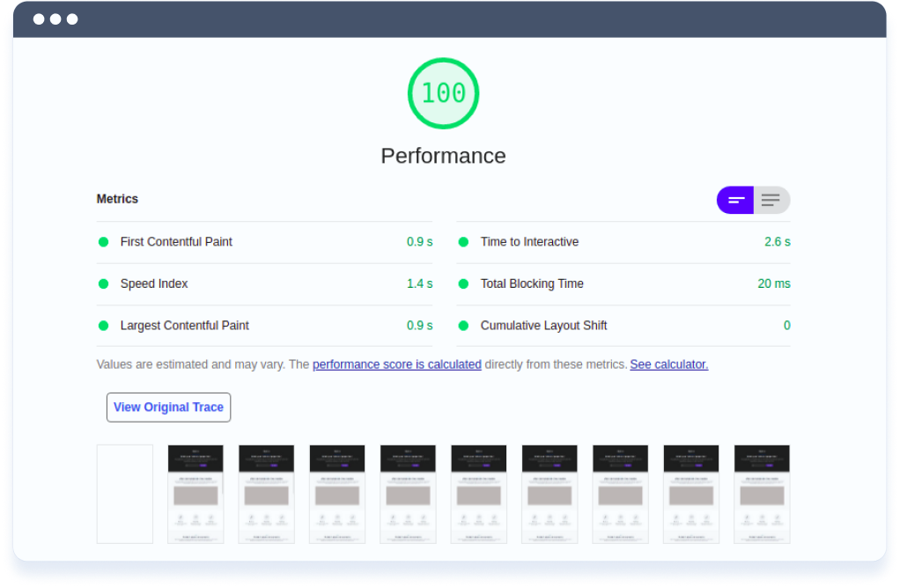900x588 pixels.
Task: Click the first white window control dot
Action: coord(39,19)
